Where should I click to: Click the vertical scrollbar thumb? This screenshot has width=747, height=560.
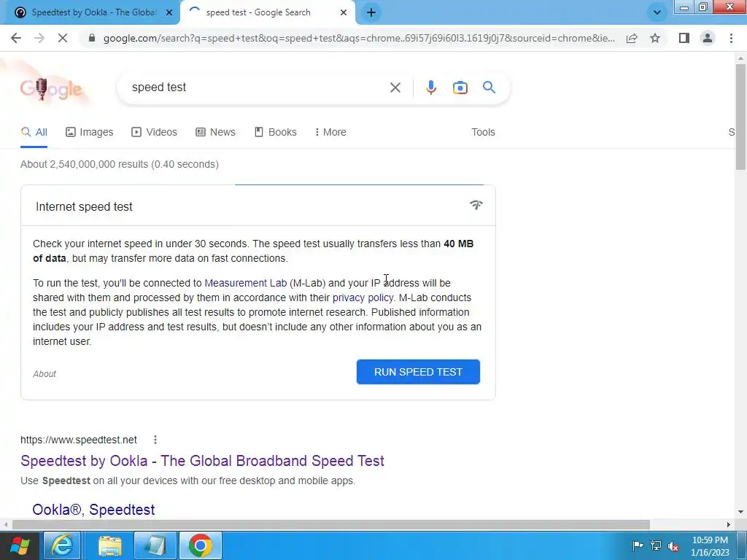(x=740, y=116)
